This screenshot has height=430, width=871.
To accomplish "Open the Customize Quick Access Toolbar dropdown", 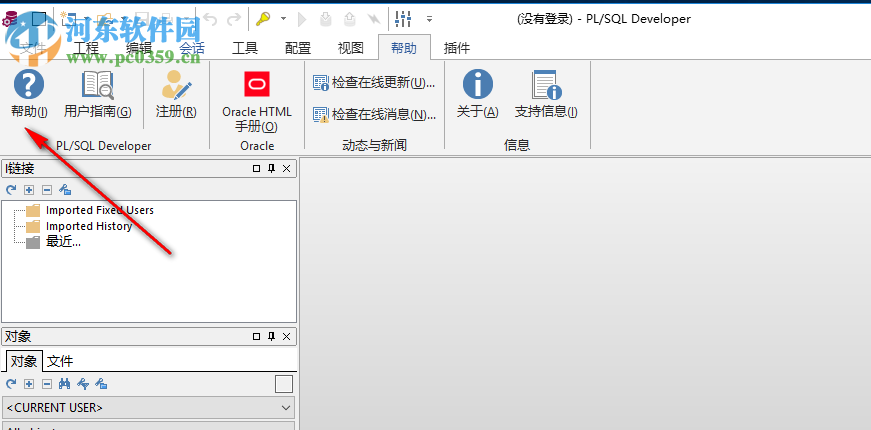I will [x=429, y=19].
